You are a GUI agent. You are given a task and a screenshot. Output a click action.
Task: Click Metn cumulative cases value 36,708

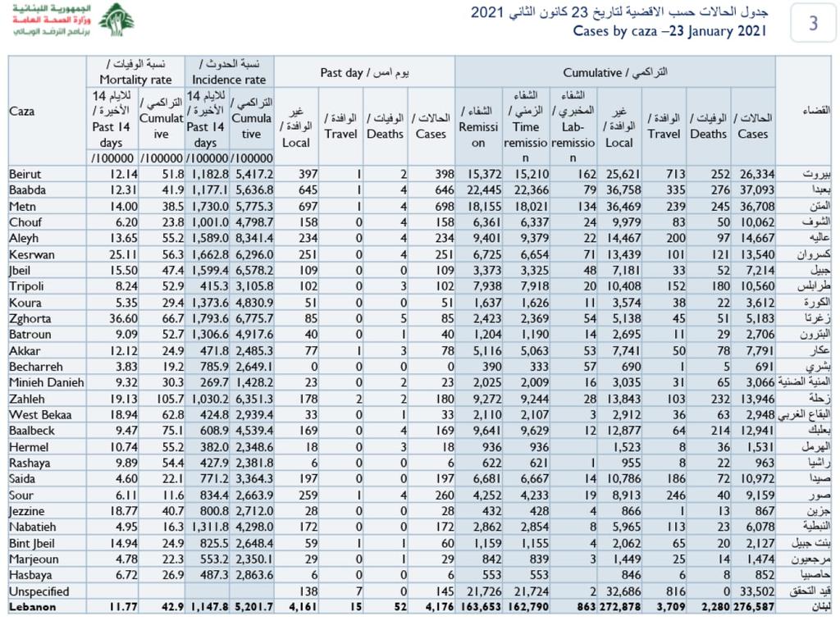(x=757, y=206)
